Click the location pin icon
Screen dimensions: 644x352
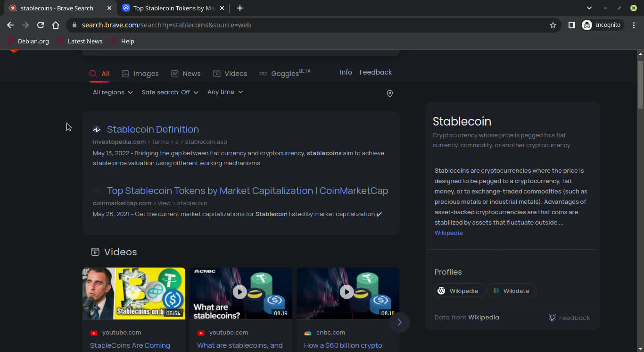[x=390, y=93]
